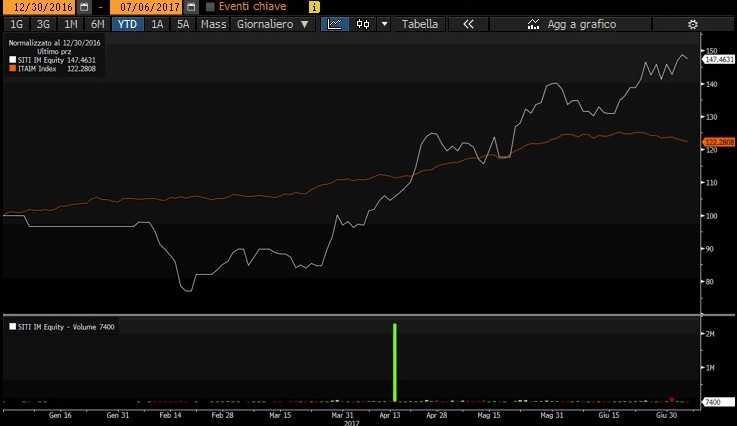This screenshot has width=737, height=426.
Task: Select the 6M time range tab
Action: 97,24
